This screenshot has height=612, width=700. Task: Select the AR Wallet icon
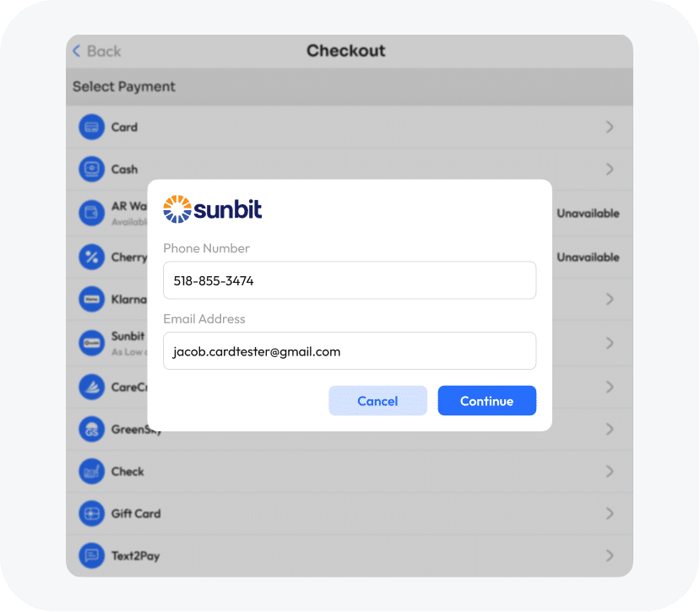pos(90,213)
